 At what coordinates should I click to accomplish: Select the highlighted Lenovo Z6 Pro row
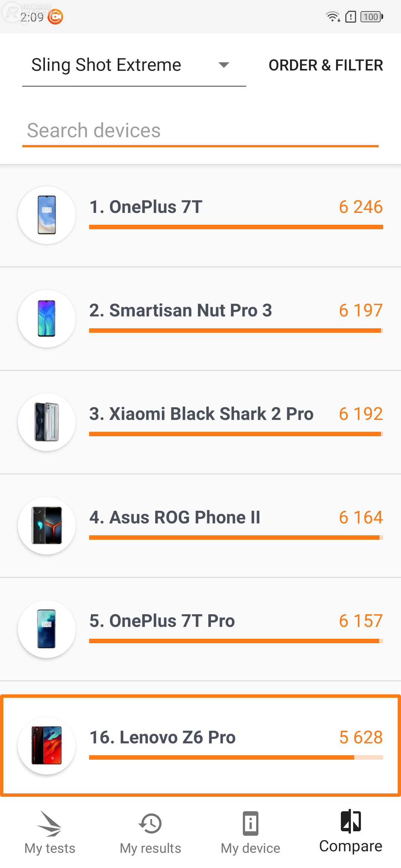tap(200, 746)
